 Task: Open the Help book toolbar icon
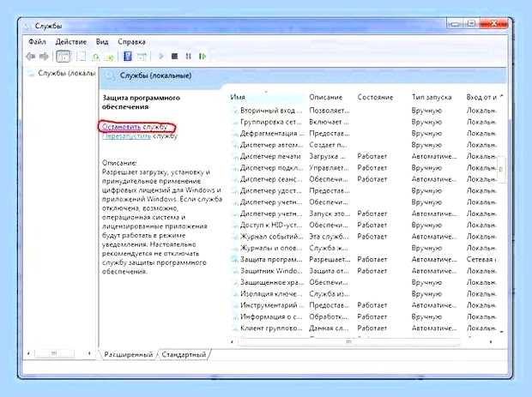[x=128, y=57]
